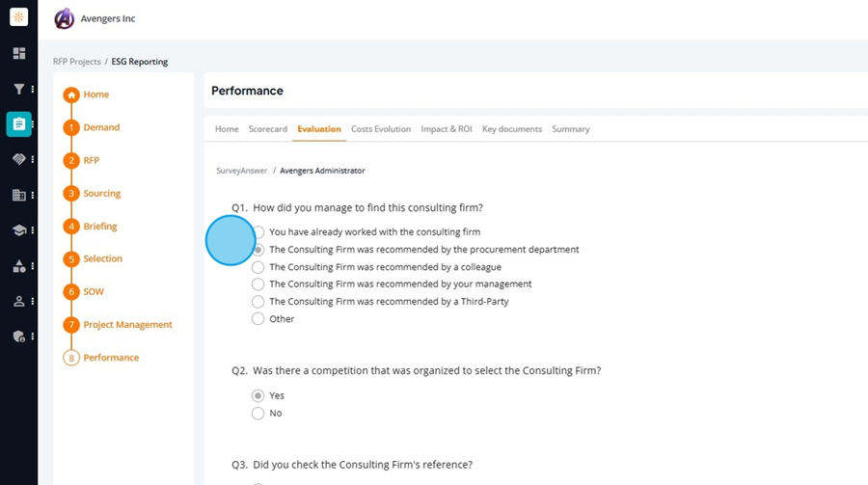The height and width of the screenshot is (485, 868).
Task: Click the Avengers Inc logo
Action: click(65, 19)
